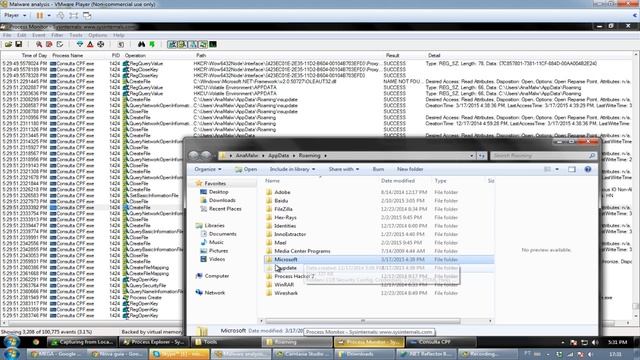This screenshot has width=640, height=360.
Task: Click the Open file icon in Process Monitor toolbar
Action: coord(8,44)
